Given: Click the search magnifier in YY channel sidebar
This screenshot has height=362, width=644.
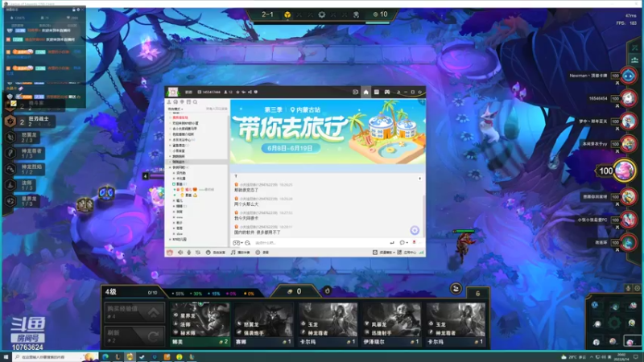Looking at the screenshot, I should click(196, 102).
